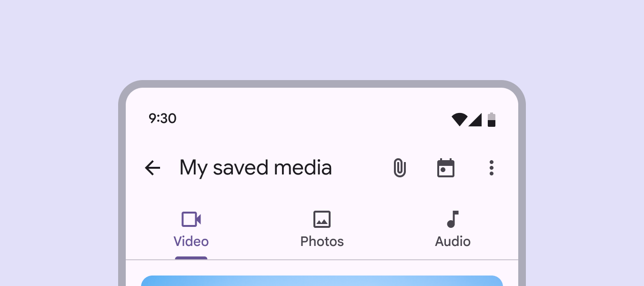Screen dimensions: 644x286
Task: Select the Video tab label
Action: (x=191, y=242)
